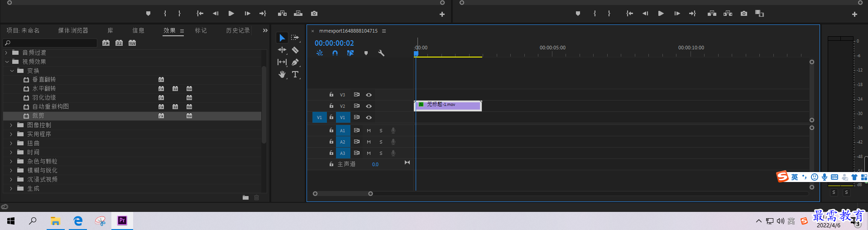Step back one frame in Program monitor
The height and width of the screenshot is (230, 868).
[x=645, y=14]
